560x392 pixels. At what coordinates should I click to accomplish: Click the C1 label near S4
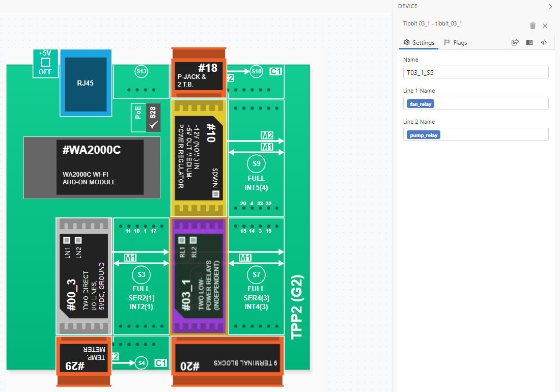[x=161, y=363]
